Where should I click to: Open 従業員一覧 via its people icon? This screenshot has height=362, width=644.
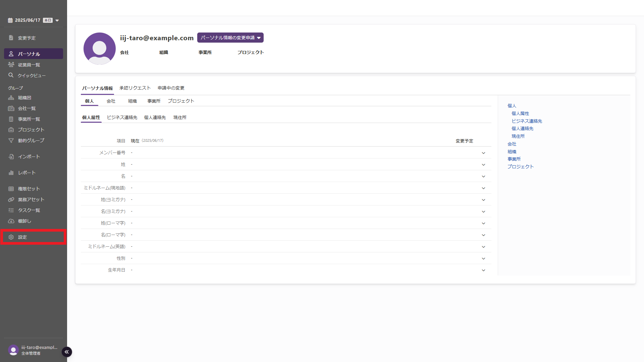pos(11,65)
